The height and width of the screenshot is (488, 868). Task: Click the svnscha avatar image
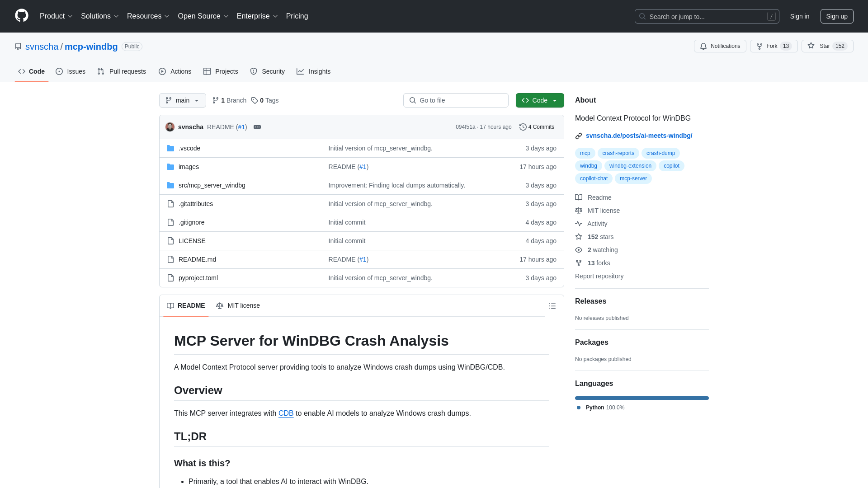pyautogui.click(x=170, y=127)
